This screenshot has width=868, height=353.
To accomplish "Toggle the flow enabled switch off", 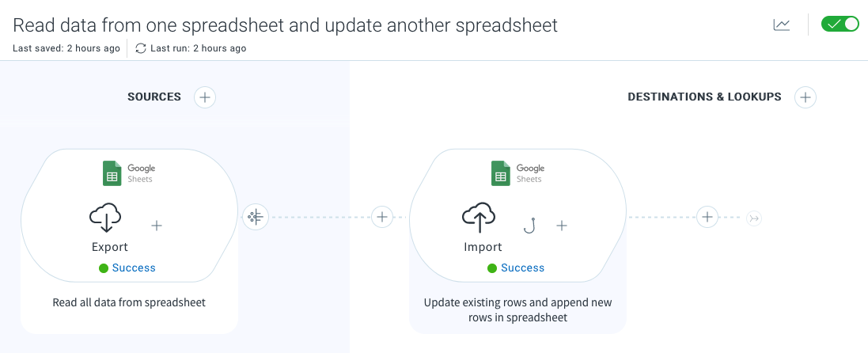I will click(x=840, y=25).
